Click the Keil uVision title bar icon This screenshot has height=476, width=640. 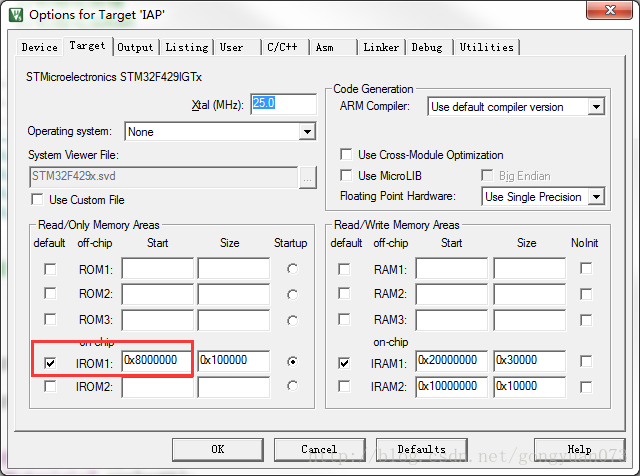tap(16, 15)
